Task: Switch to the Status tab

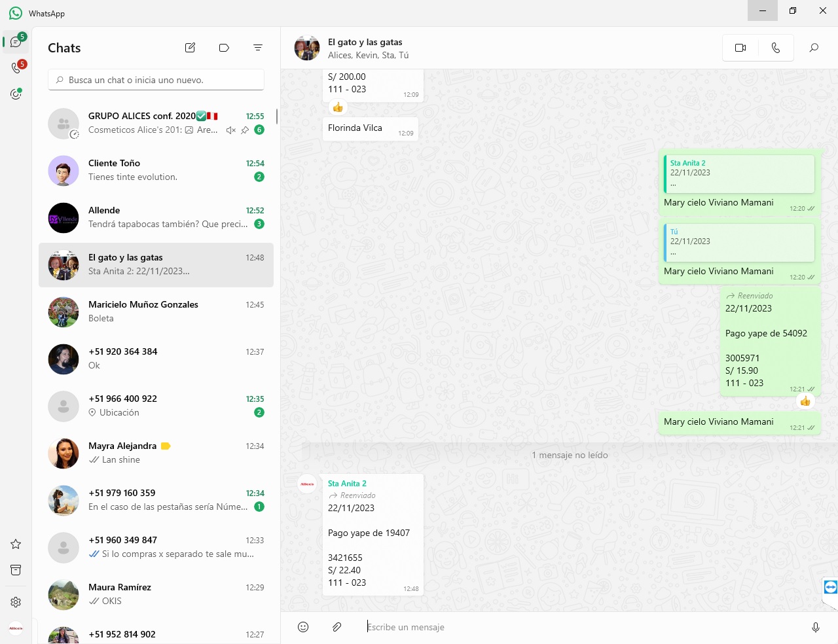Action: tap(16, 94)
